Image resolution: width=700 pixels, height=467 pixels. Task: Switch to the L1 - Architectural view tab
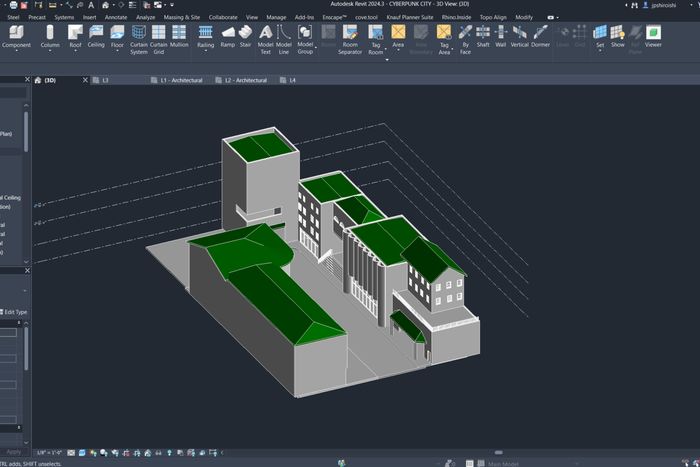[181, 80]
